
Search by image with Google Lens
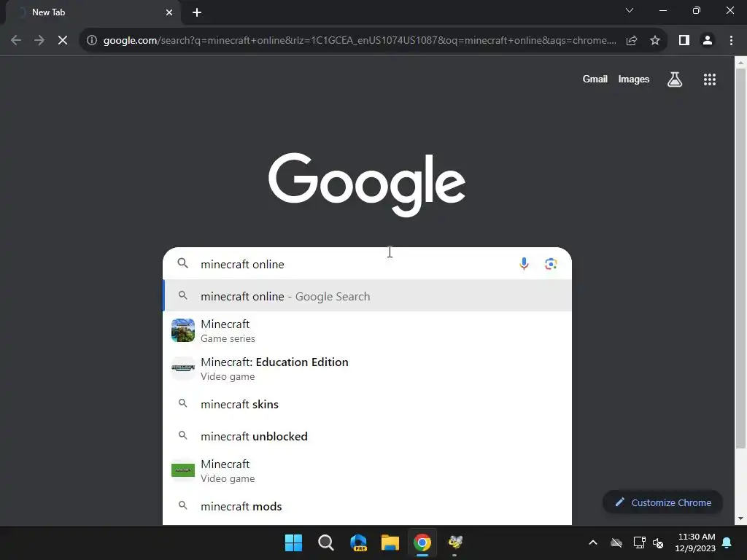click(551, 264)
